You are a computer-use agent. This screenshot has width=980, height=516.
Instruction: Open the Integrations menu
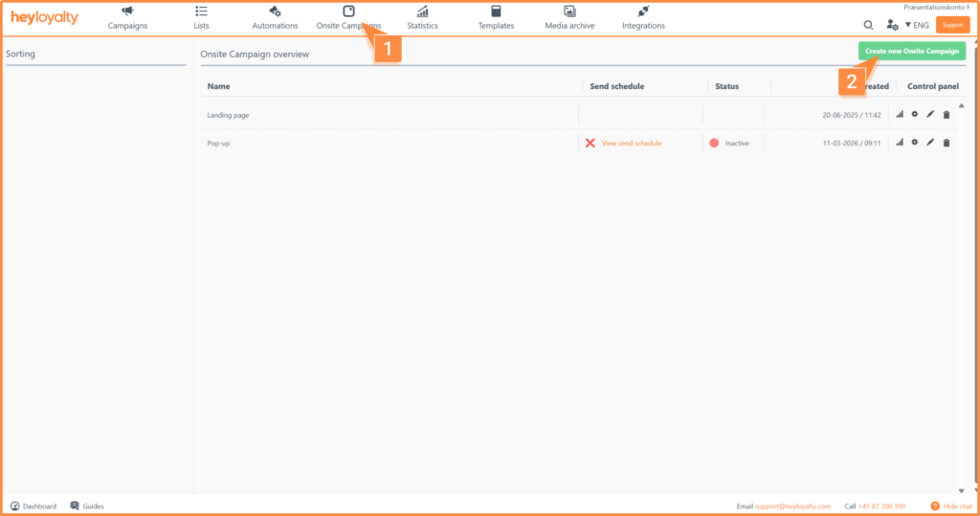[643, 17]
